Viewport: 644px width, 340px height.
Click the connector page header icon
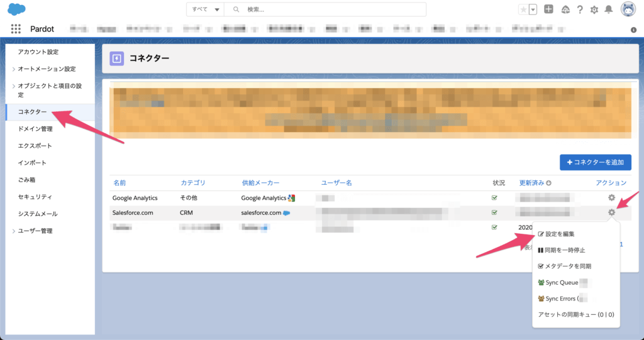[x=116, y=58]
